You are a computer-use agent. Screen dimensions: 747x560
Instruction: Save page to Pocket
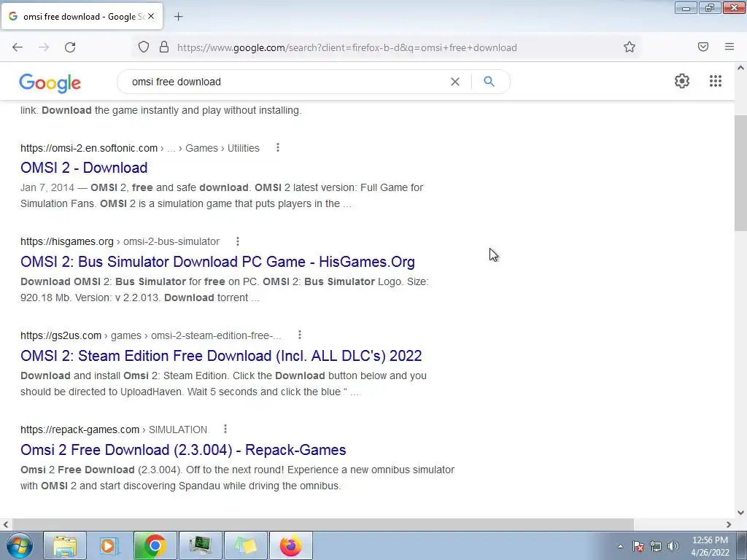point(703,47)
